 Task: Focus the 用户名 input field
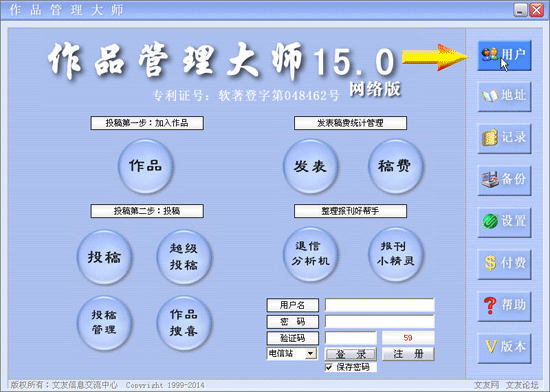click(380, 305)
